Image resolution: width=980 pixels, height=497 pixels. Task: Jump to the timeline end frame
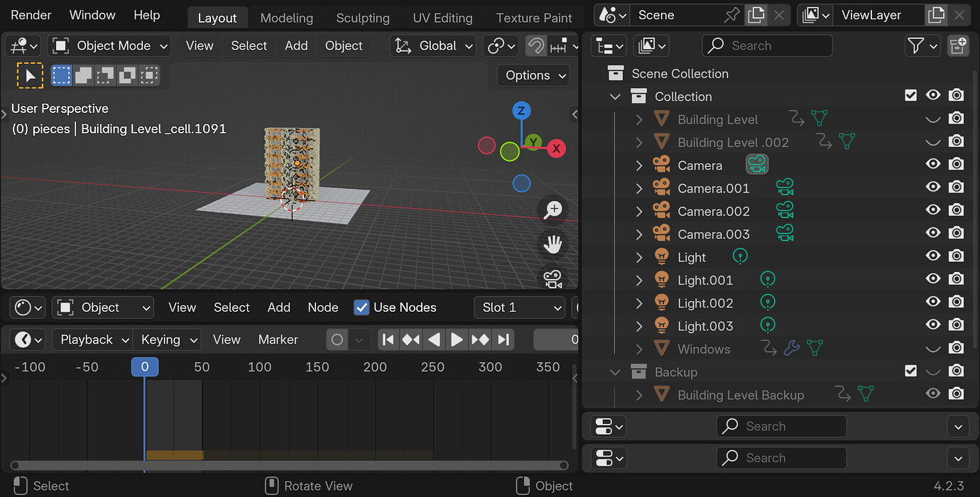503,339
